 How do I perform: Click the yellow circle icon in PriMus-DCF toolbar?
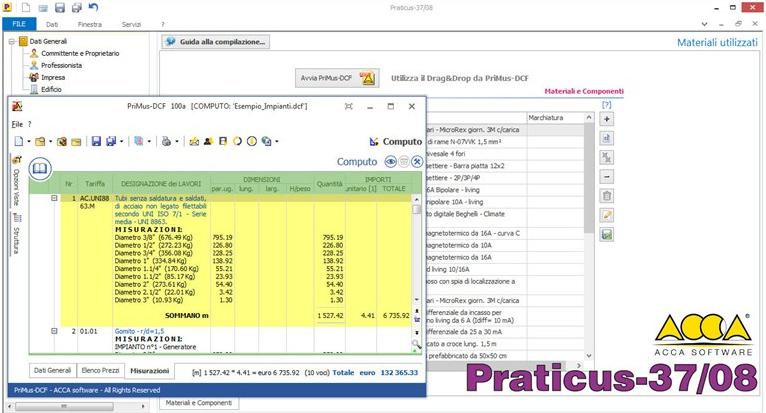coord(252,141)
